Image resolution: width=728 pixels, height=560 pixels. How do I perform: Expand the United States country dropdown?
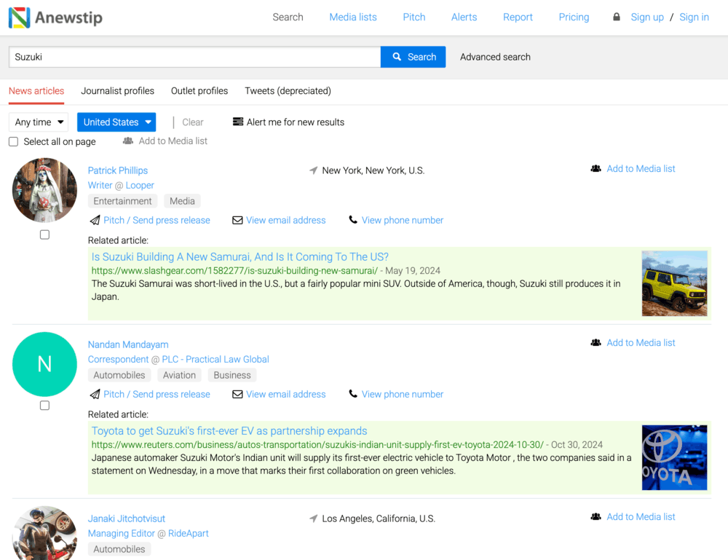pyautogui.click(x=116, y=122)
